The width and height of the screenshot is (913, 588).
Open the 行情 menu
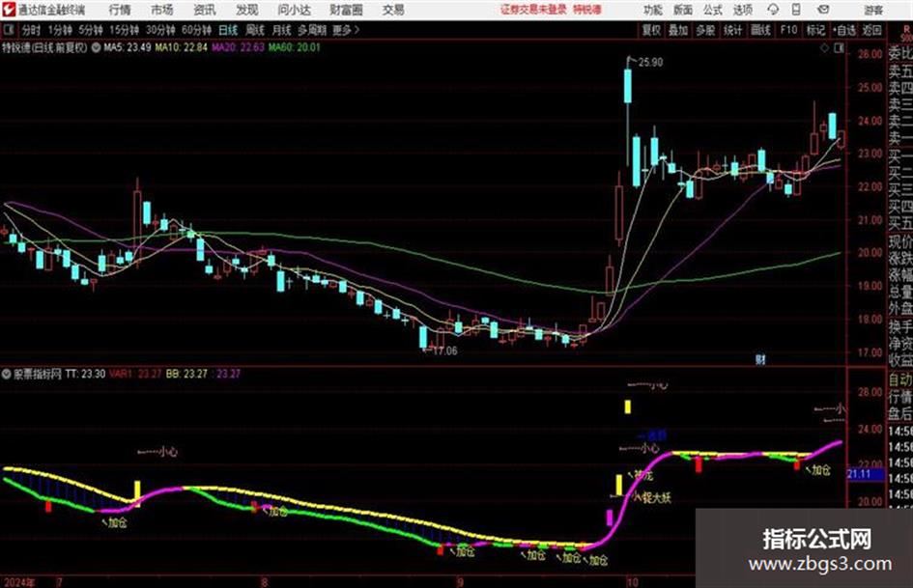(x=120, y=10)
